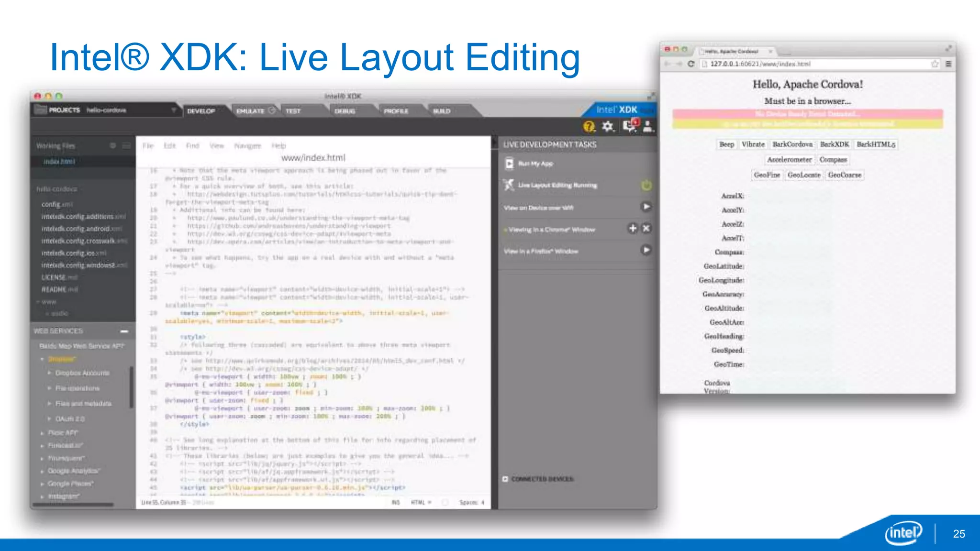Screen dimensions: 980x551
Task: Start View in a Firefox Window play button
Action: pos(646,250)
